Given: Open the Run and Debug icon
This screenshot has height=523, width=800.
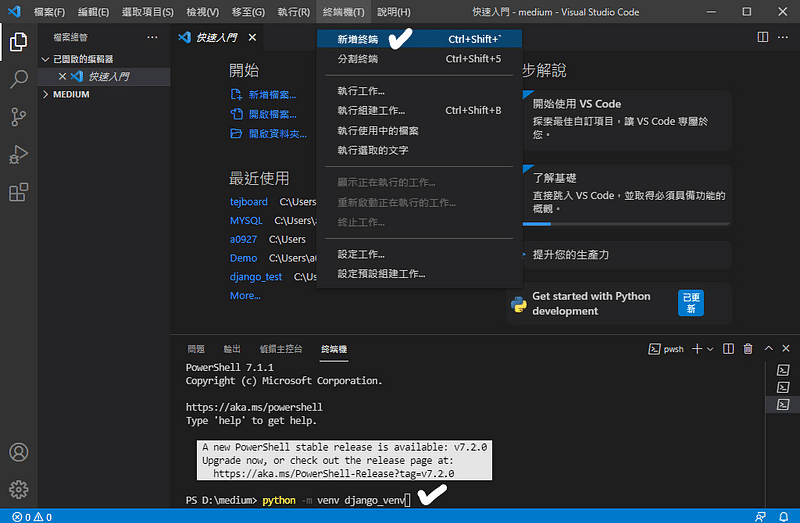Looking at the screenshot, I should [x=18, y=155].
